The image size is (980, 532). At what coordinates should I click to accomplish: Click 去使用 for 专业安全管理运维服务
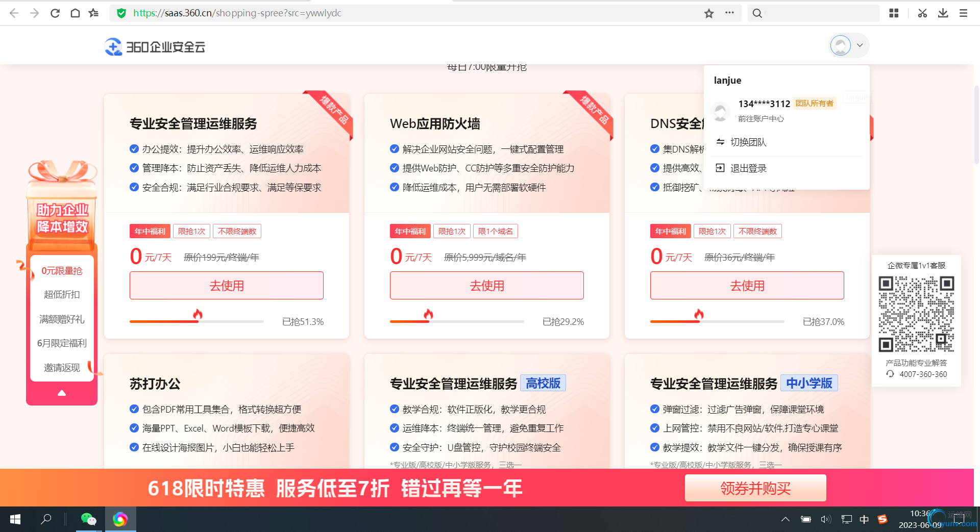pyautogui.click(x=227, y=286)
